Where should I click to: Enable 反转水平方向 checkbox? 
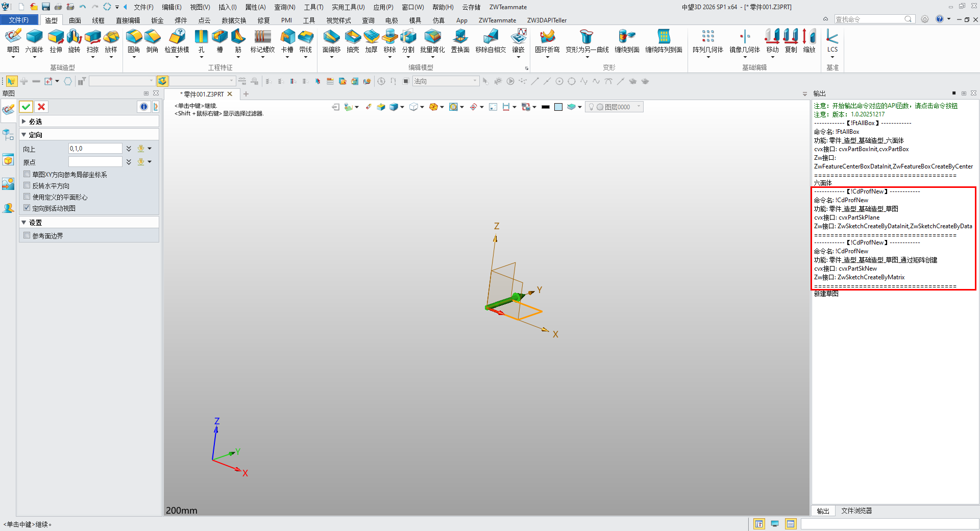click(27, 186)
